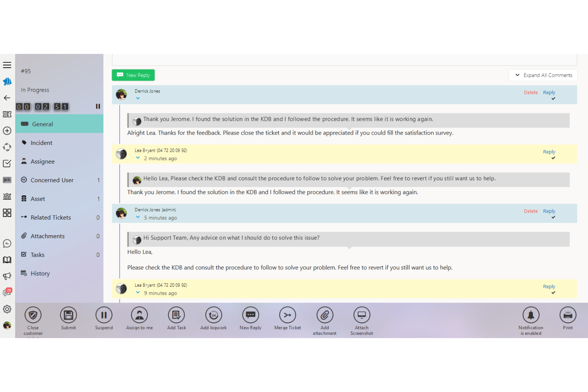Click the Suspend ticket icon

(104, 315)
